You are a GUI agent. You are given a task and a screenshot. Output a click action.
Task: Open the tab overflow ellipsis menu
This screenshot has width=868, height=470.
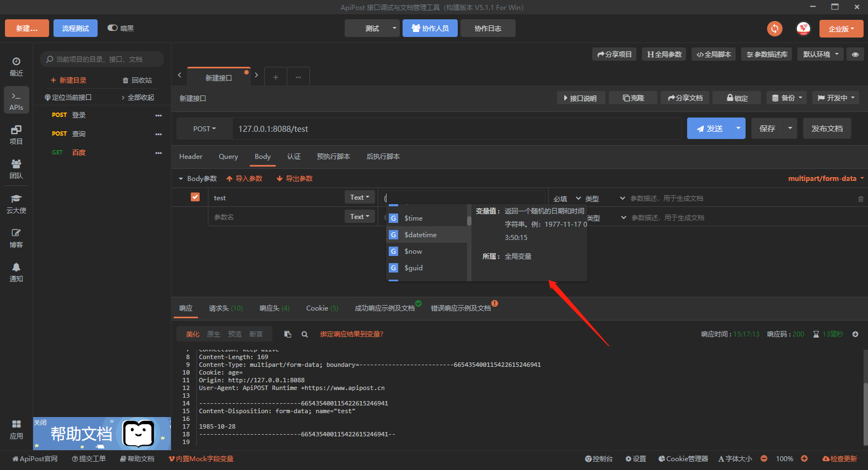(298, 77)
